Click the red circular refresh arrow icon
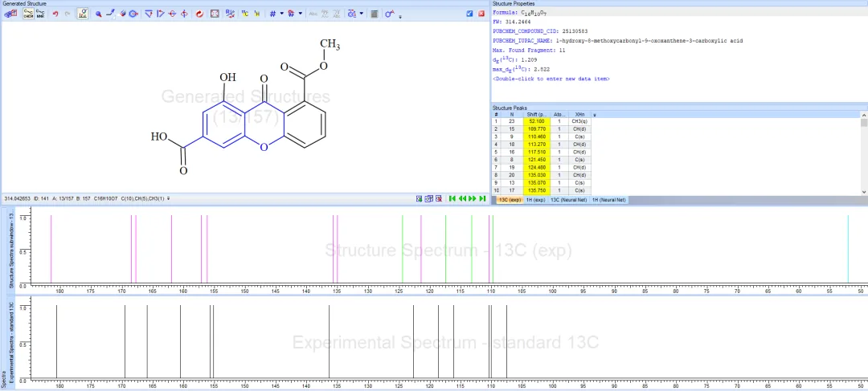 [x=199, y=14]
